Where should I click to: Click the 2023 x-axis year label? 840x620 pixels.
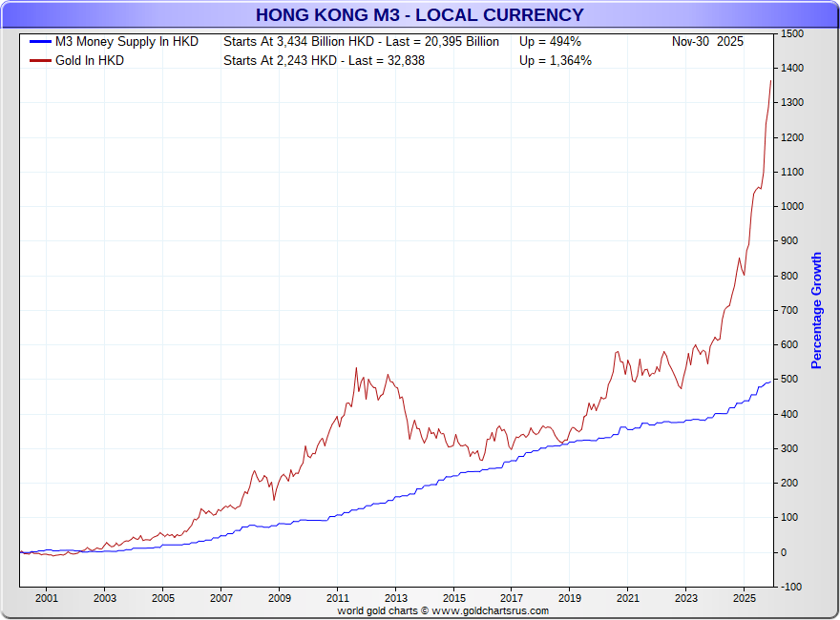click(686, 598)
